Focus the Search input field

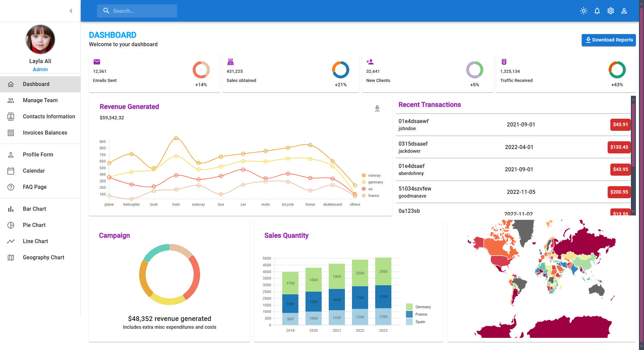point(143,11)
